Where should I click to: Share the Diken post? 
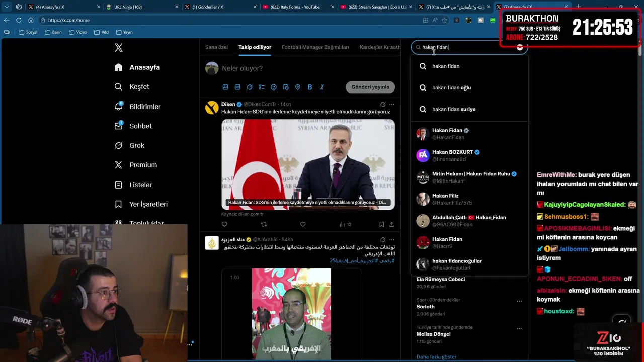click(392, 224)
